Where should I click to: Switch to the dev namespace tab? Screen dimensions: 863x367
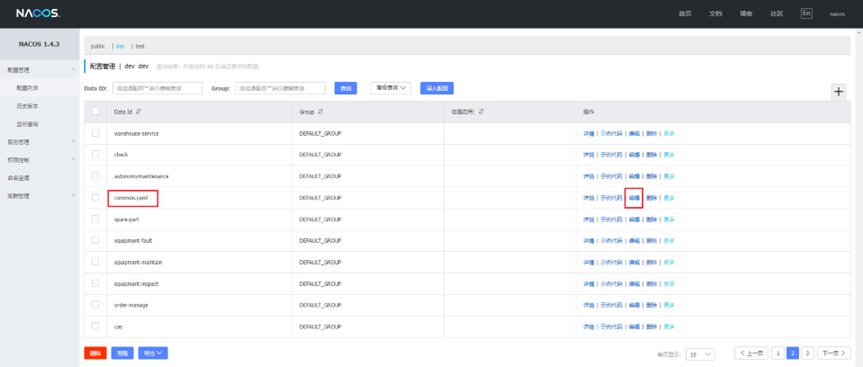tap(120, 46)
